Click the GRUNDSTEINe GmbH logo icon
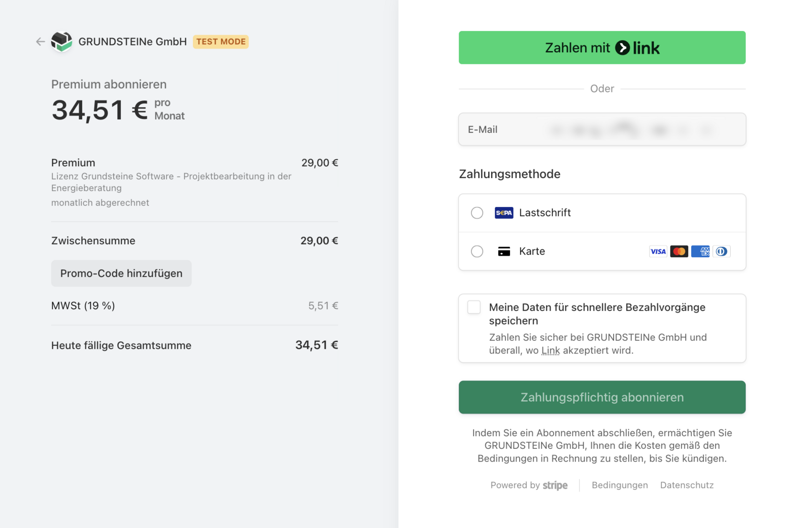812x528 pixels. tap(61, 42)
